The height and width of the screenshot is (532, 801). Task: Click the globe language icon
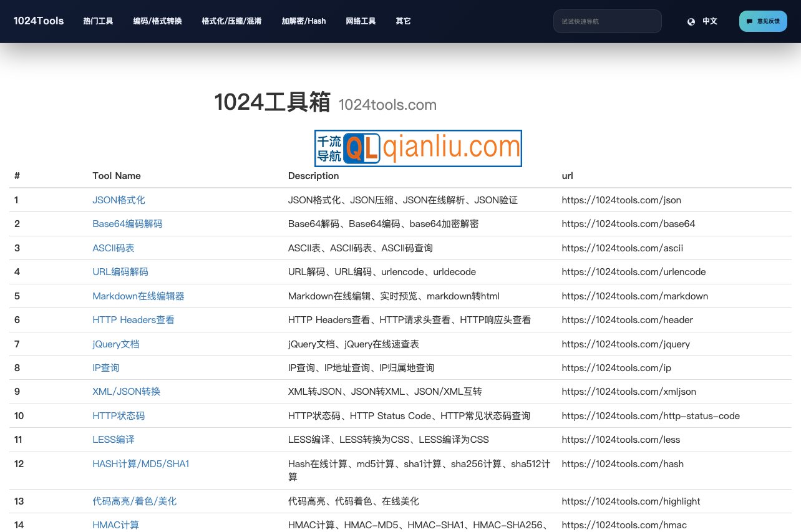(x=691, y=21)
